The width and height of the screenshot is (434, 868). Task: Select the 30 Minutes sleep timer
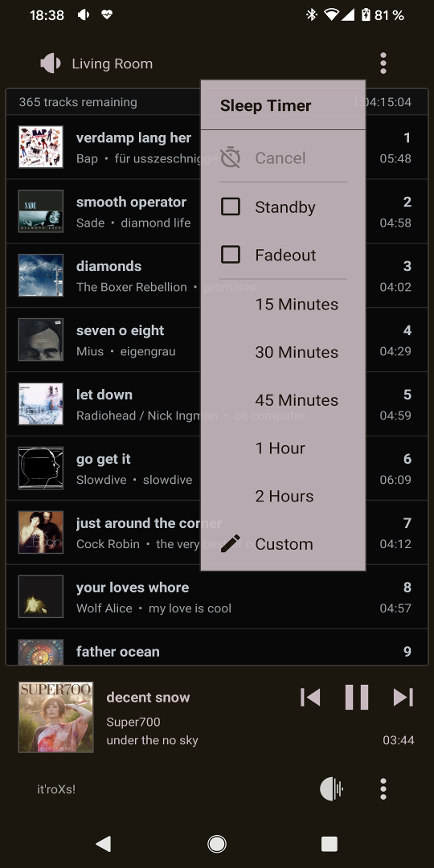283,352
